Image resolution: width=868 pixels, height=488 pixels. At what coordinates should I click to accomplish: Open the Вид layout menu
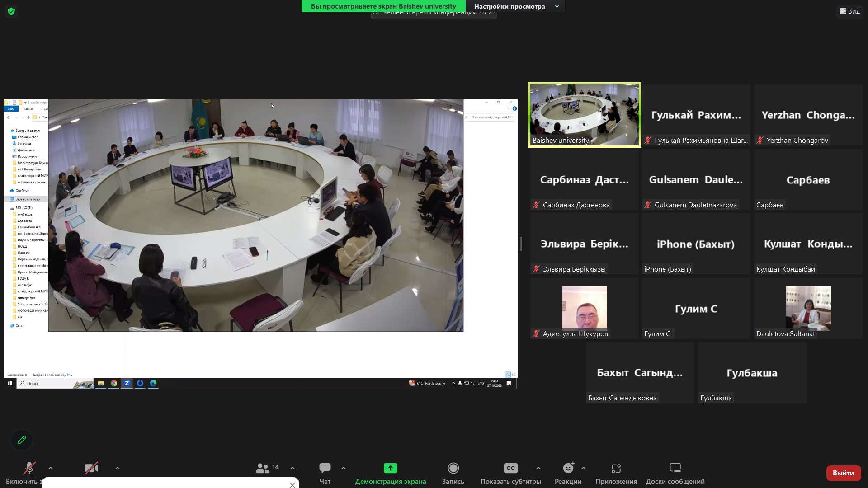[x=850, y=11]
